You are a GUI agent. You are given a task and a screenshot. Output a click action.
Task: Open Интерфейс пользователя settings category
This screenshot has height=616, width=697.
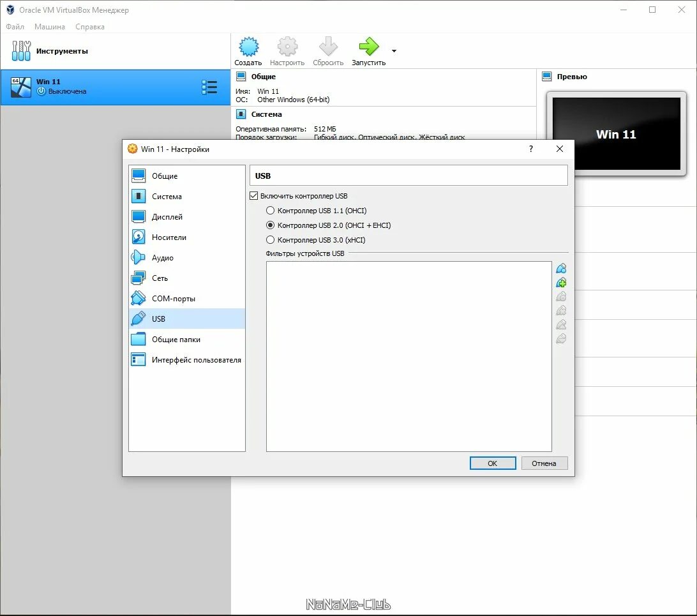pos(187,360)
